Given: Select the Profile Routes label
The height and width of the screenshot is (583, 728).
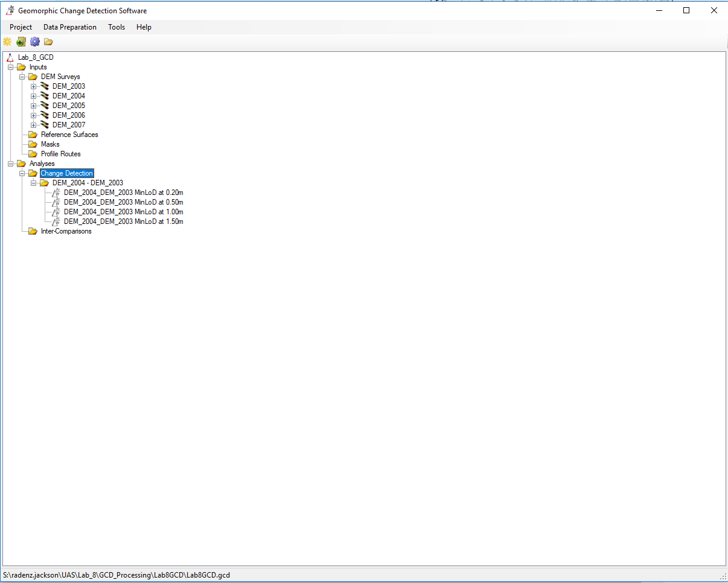Looking at the screenshot, I should pyautogui.click(x=60, y=154).
